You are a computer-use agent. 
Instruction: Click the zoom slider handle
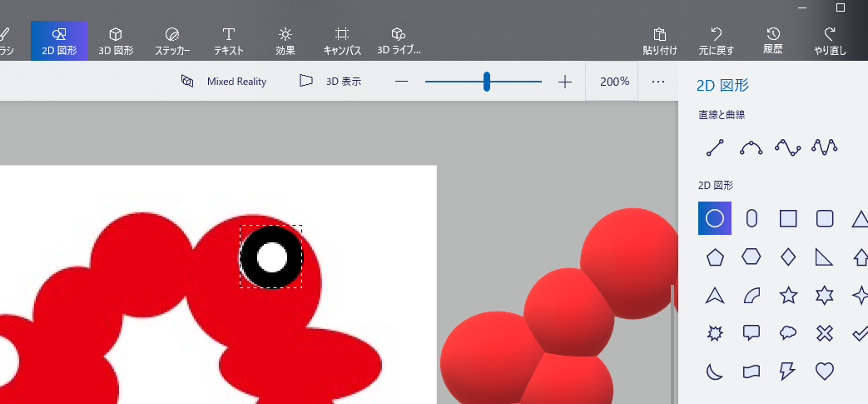point(487,82)
